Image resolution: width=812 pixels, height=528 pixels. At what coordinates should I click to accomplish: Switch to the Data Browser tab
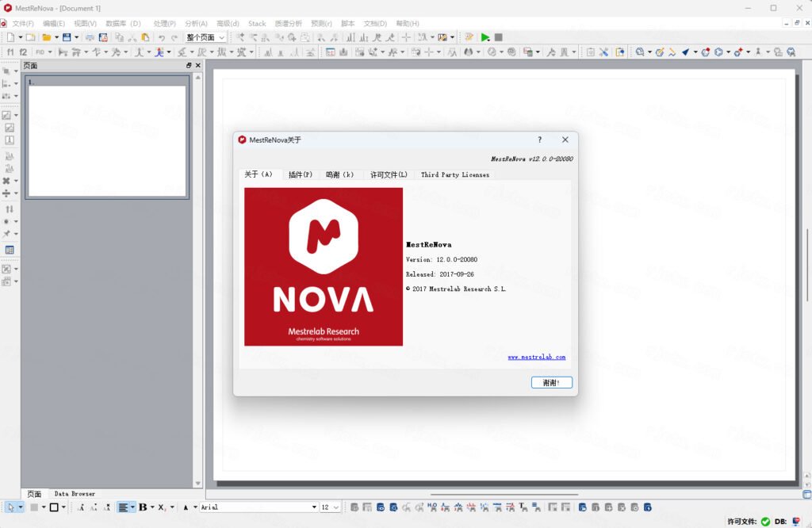75,494
